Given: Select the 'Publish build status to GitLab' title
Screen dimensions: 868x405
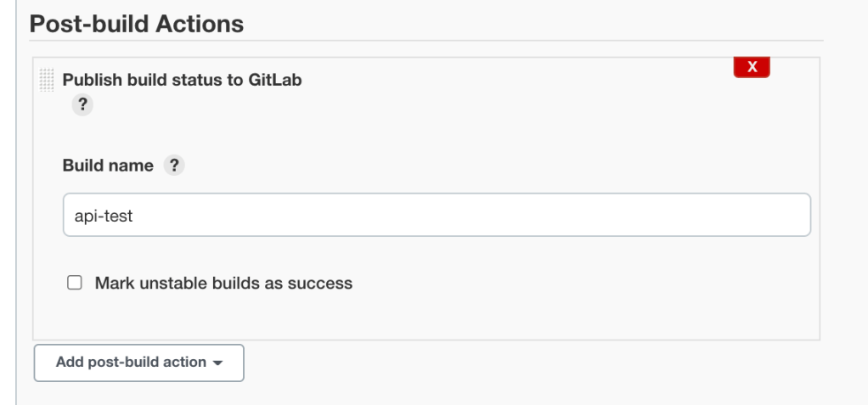Looking at the screenshot, I should point(182,80).
